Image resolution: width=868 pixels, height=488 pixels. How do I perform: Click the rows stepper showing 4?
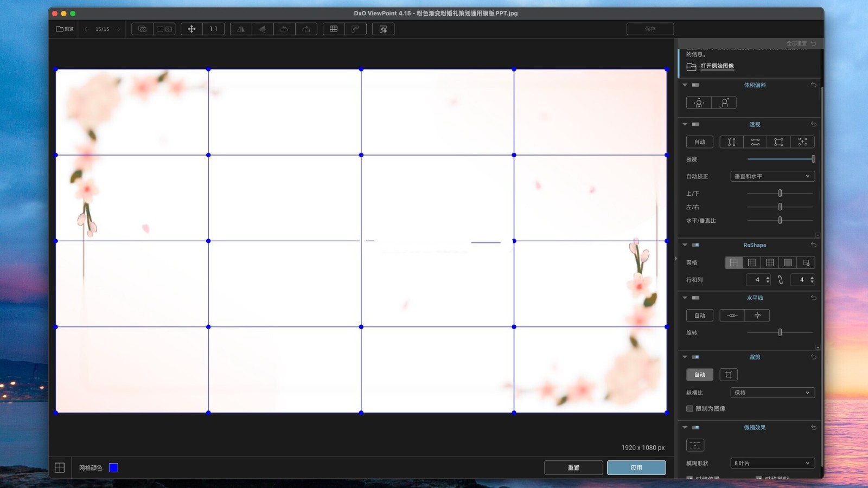pos(758,280)
